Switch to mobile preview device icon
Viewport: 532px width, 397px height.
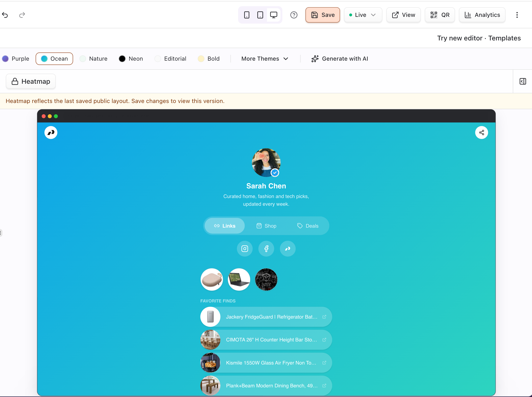[247, 15]
